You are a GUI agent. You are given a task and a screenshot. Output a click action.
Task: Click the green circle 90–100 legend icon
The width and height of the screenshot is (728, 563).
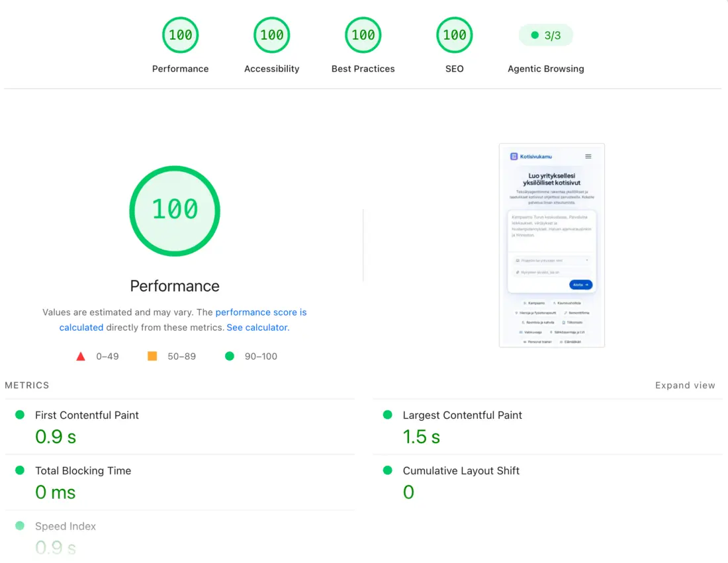230,356
